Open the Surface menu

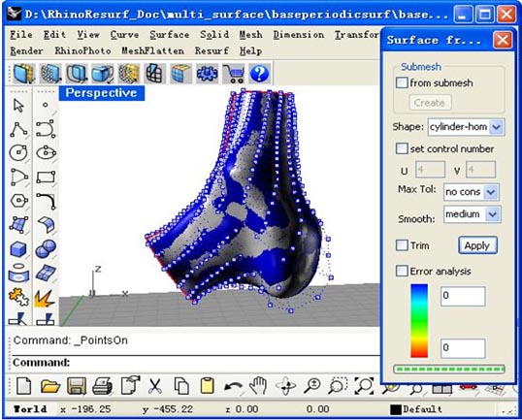tap(170, 35)
